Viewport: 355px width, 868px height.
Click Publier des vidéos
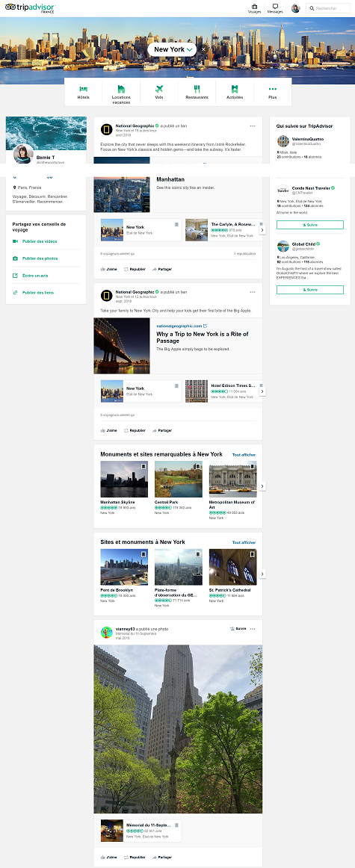(x=35, y=241)
